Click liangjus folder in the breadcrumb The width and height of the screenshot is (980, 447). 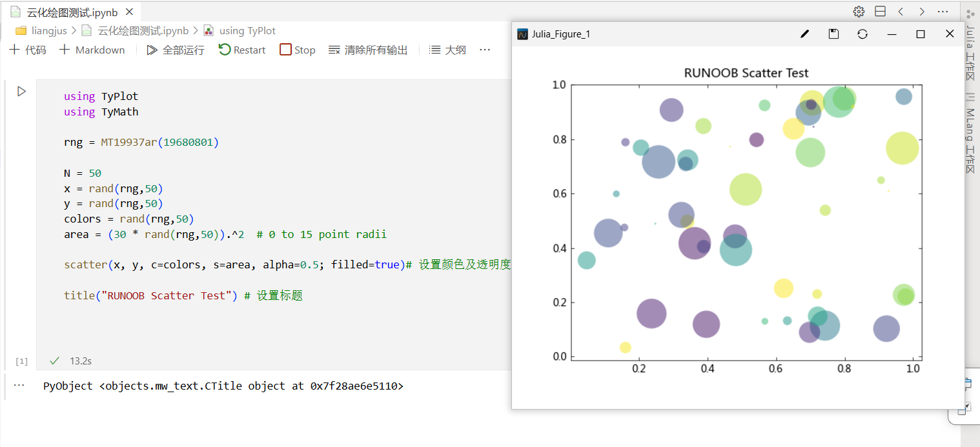click(42, 30)
